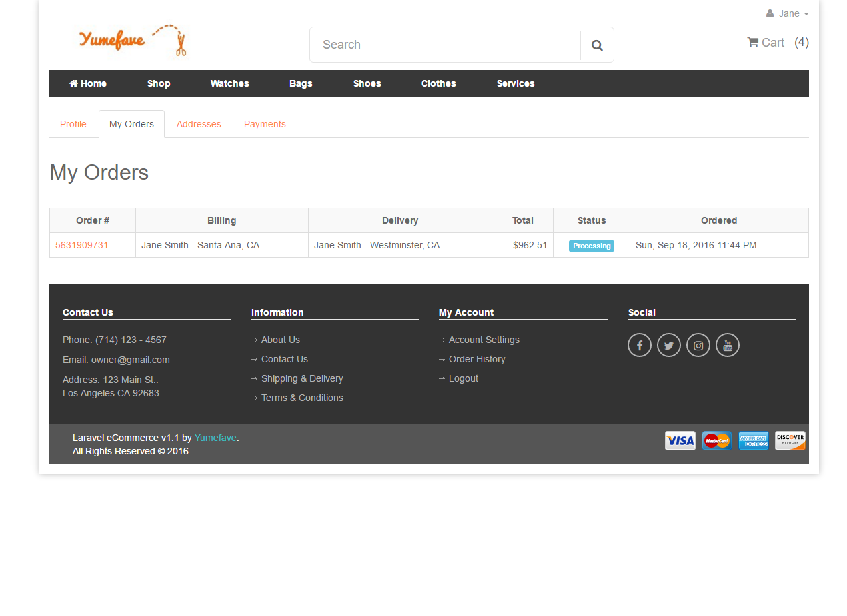Click the Status column header
This screenshot has height=616, width=847.
(x=592, y=220)
